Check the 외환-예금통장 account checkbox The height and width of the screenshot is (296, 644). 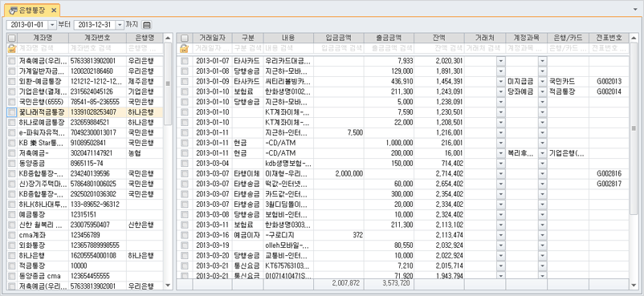coord(11,81)
